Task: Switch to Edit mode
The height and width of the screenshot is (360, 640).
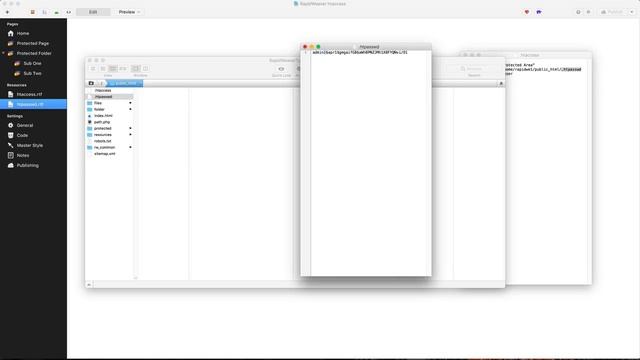Action: click(x=93, y=12)
